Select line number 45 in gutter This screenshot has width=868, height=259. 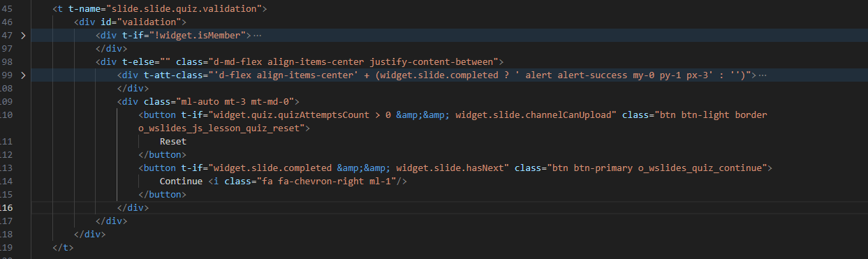[7, 8]
